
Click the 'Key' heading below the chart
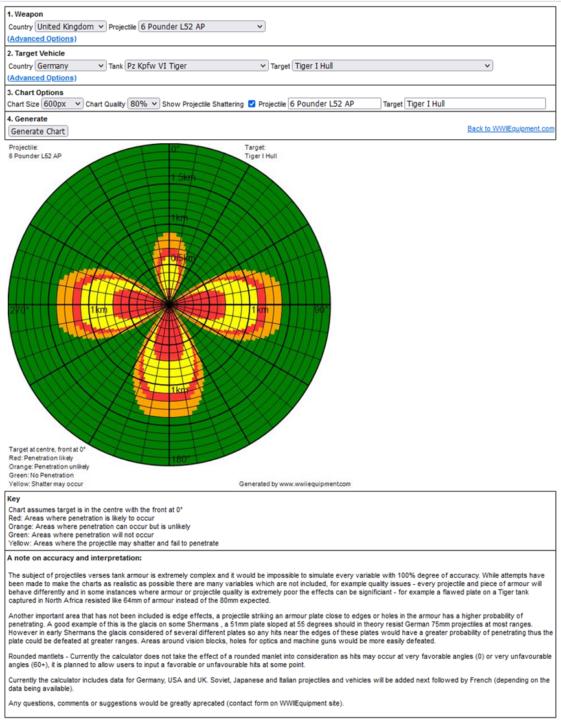[x=14, y=499]
